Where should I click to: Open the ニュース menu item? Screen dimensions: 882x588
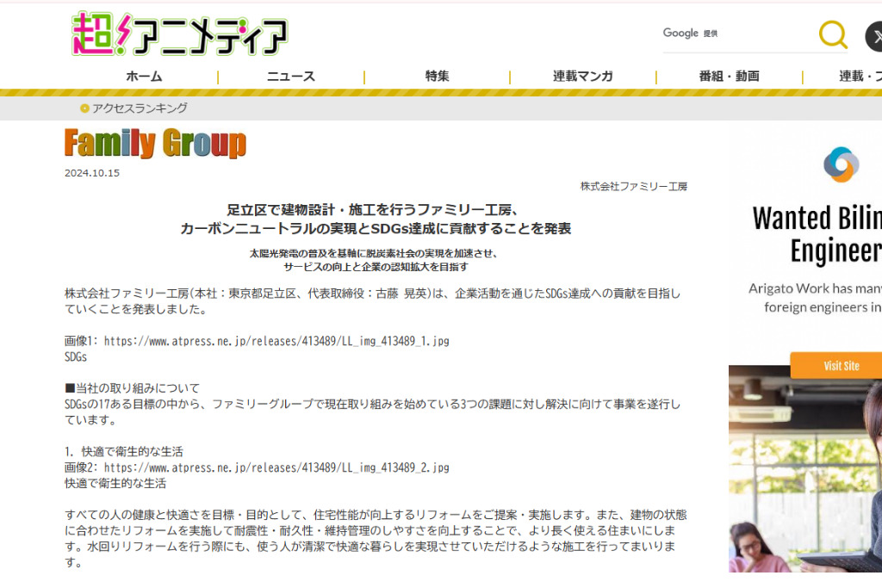tap(291, 76)
